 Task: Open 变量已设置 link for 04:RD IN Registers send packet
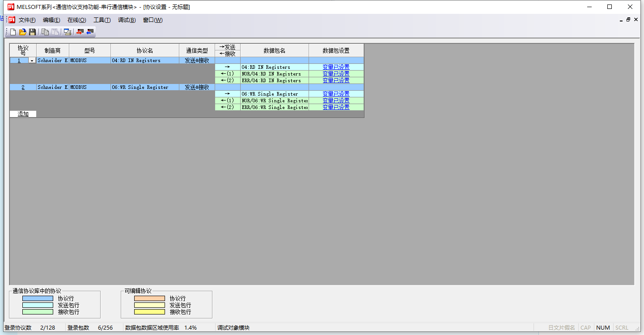point(336,67)
